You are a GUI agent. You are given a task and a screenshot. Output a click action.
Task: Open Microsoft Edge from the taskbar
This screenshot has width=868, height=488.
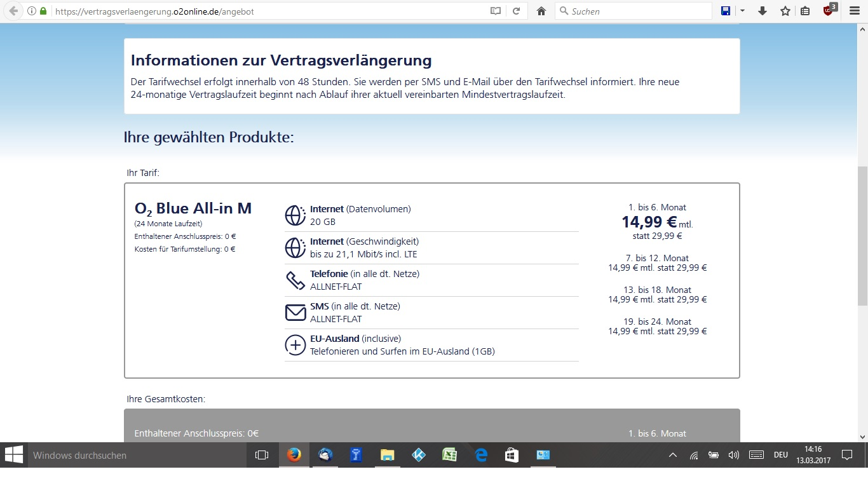tap(481, 455)
